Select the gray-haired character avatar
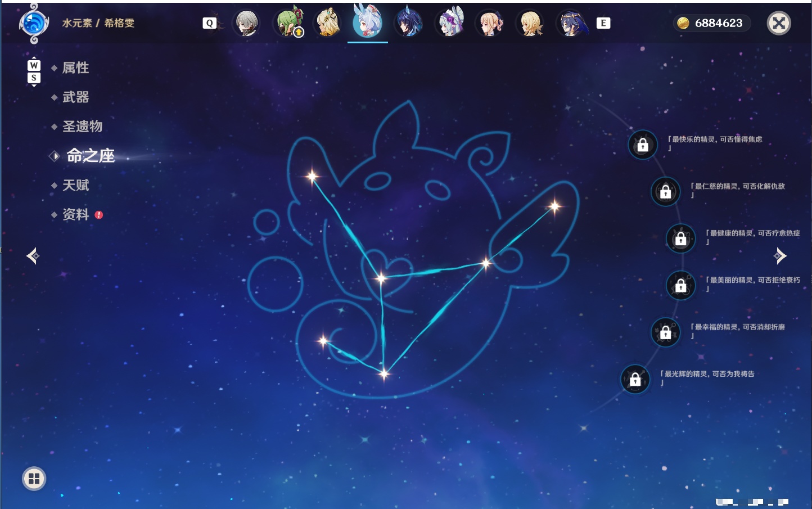Image resolution: width=812 pixels, height=509 pixels. (246, 23)
